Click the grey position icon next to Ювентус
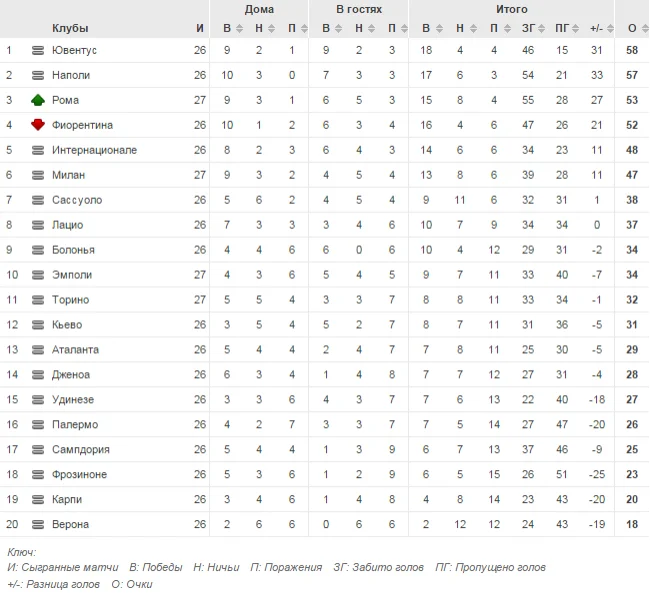Viewport: 650px width, 598px height. [38, 50]
